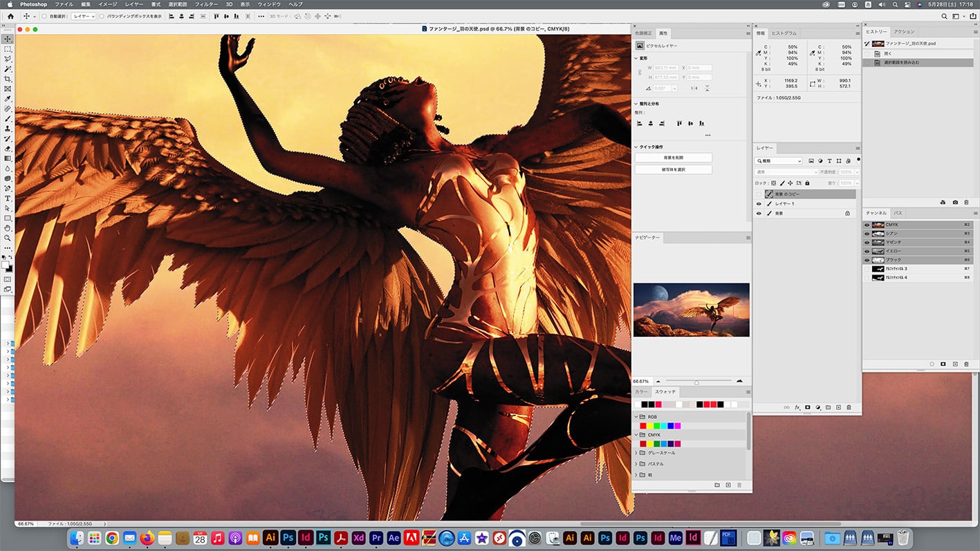Screen dimensions: 980x551
Task: Switch to the カラー tab
Action: (x=642, y=392)
